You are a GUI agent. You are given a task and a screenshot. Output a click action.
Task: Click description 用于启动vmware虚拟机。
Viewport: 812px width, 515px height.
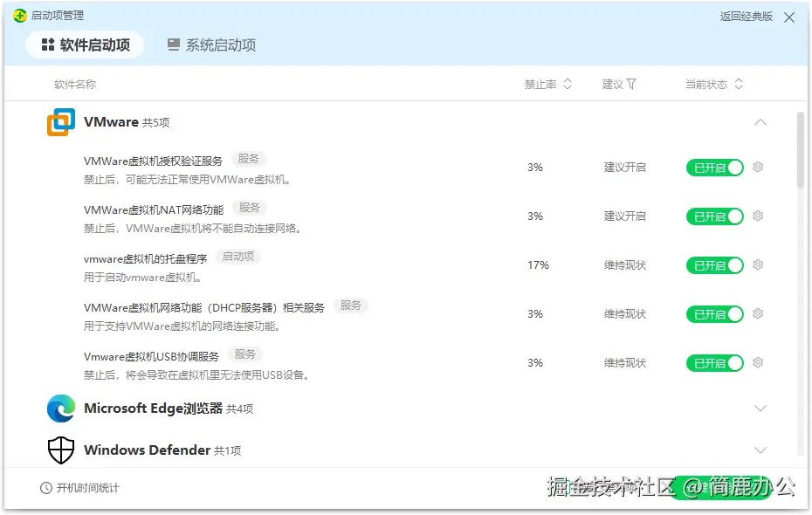coord(142,278)
